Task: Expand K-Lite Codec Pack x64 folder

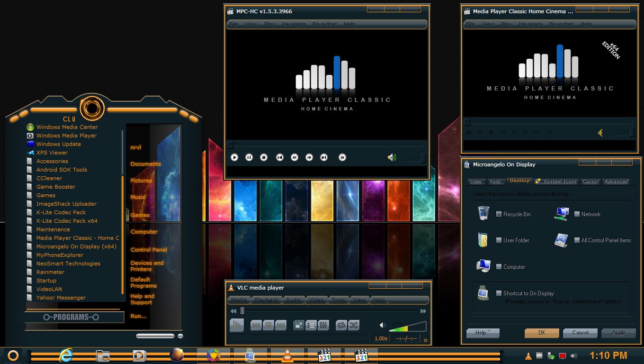Action: pyautogui.click(x=67, y=221)
